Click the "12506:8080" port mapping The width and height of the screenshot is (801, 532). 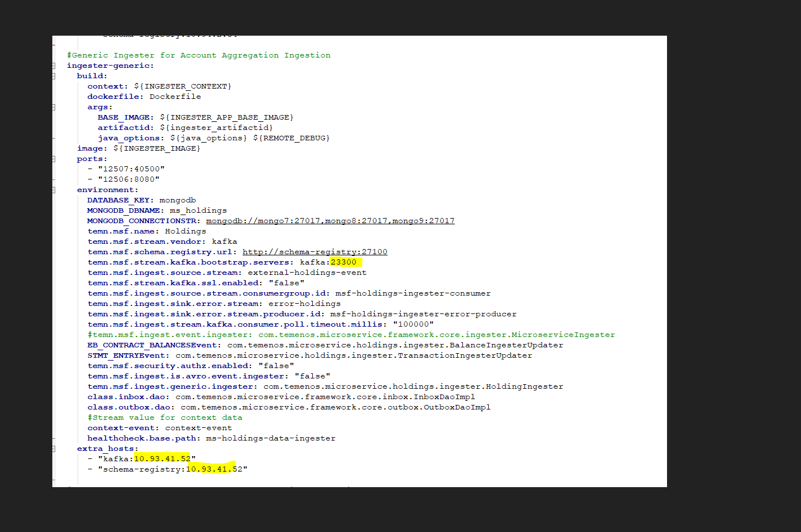pos(129,179)
